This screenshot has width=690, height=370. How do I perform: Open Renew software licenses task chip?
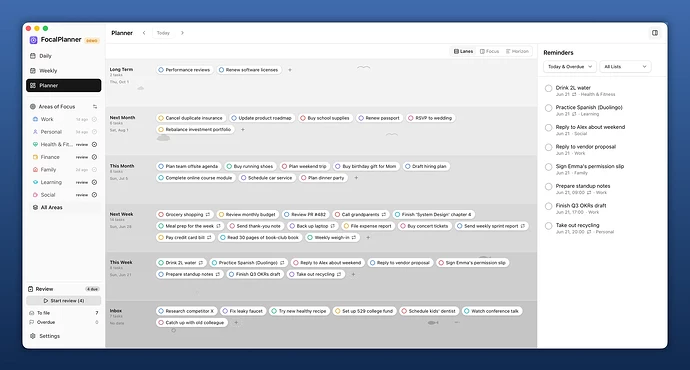coord(249,70)
